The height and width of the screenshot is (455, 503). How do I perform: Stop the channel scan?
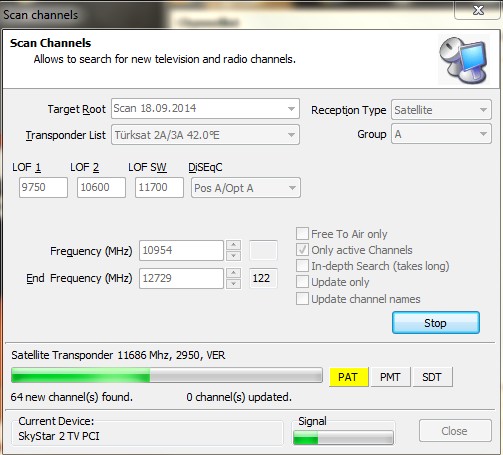pos(436,323)
